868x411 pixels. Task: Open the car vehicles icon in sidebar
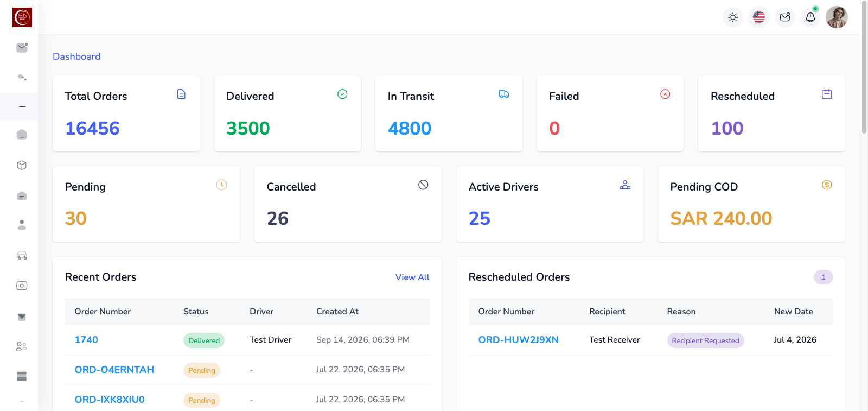[22, 255]
